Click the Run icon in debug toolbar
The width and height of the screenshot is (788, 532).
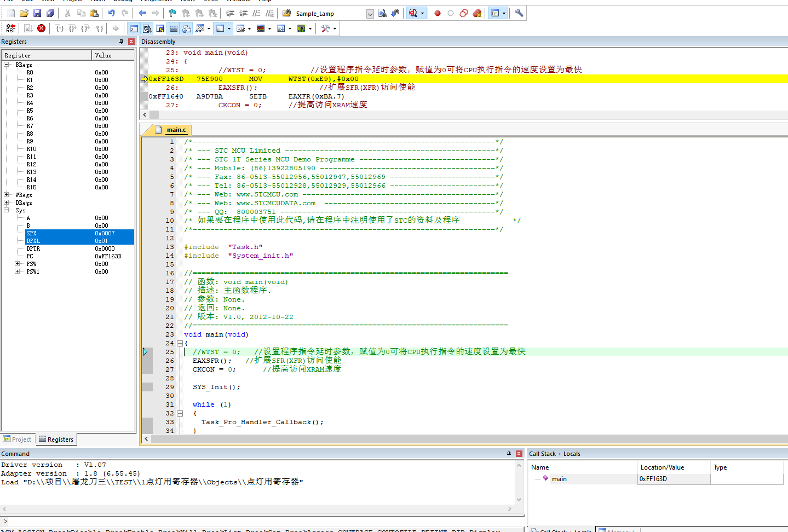click(28, 28)
